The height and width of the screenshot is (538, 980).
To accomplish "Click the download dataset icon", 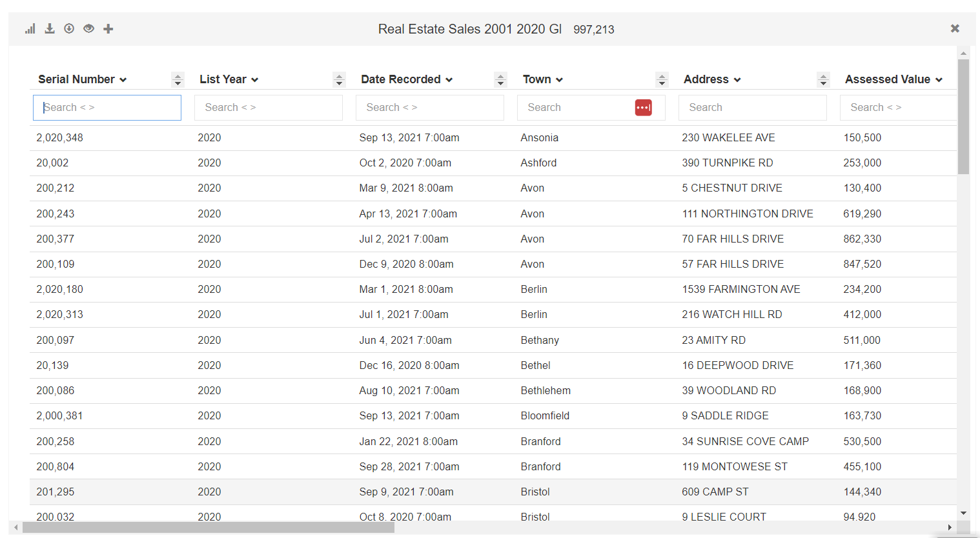I will tap(49, 28).
